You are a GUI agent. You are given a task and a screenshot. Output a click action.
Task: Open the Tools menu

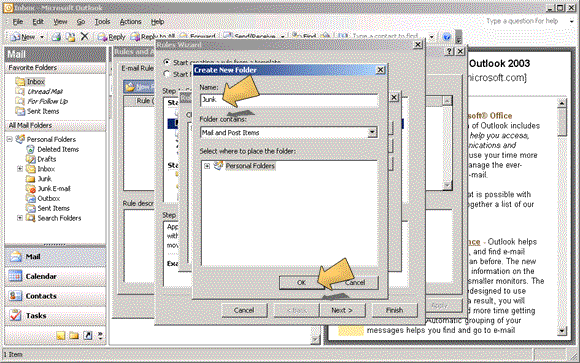(102, 22)
